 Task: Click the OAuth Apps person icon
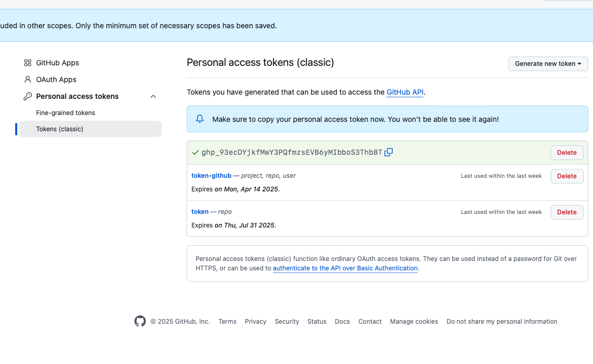(x=28, y=79)
